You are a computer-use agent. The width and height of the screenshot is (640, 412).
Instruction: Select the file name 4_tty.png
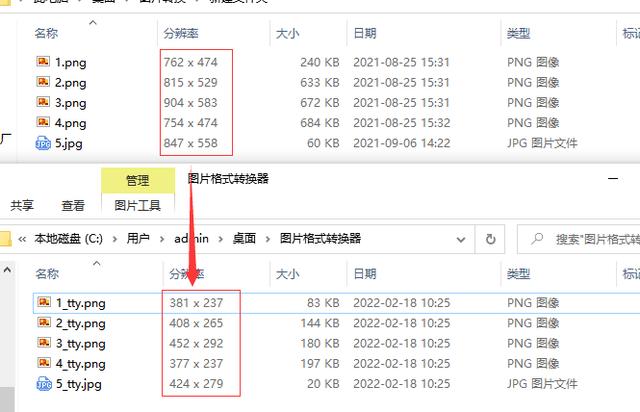click(x=81, y=364)
